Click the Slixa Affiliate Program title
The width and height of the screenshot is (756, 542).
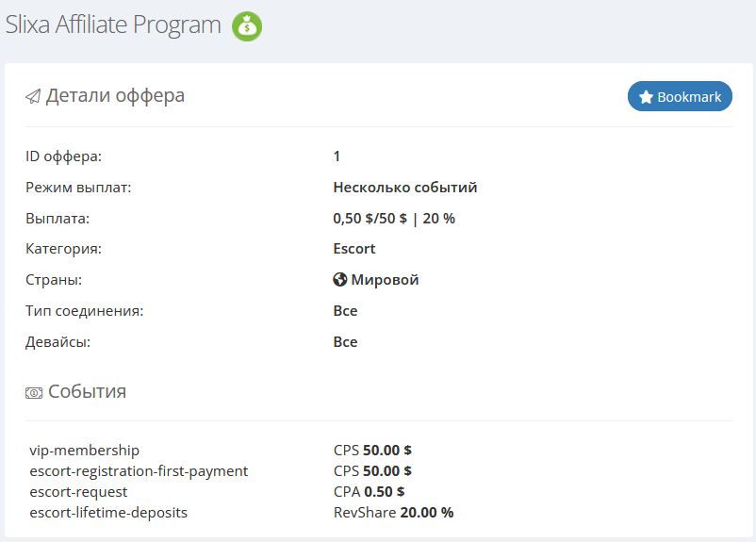pos(113,25)
